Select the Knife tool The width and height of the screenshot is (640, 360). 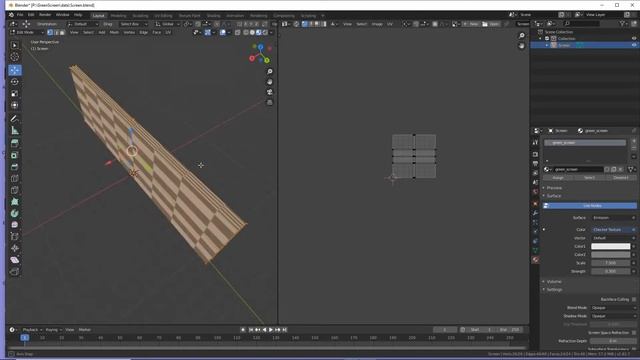point(15,190)
